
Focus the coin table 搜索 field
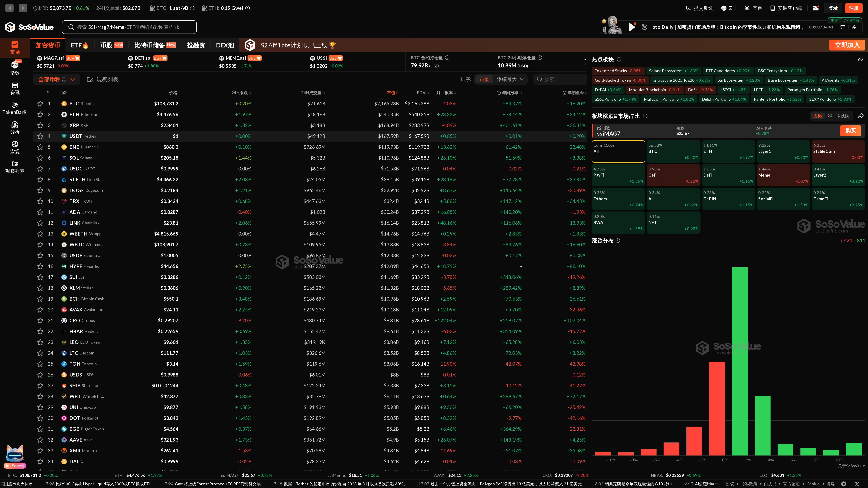[560, 79]
